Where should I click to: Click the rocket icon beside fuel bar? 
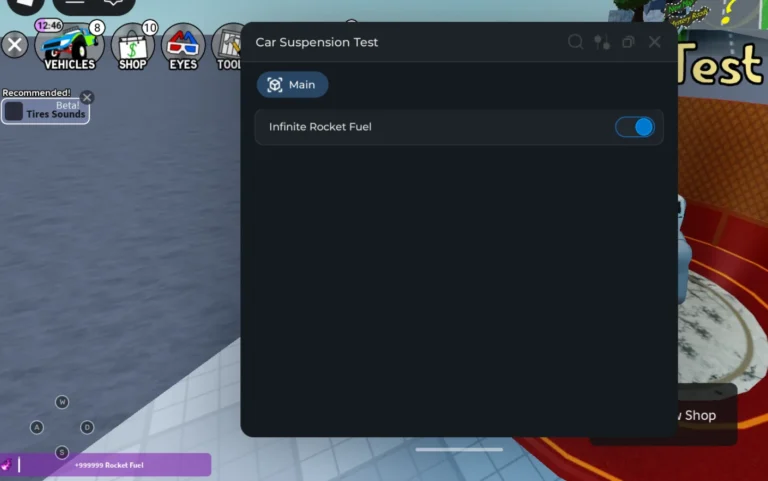coord(6,465)
